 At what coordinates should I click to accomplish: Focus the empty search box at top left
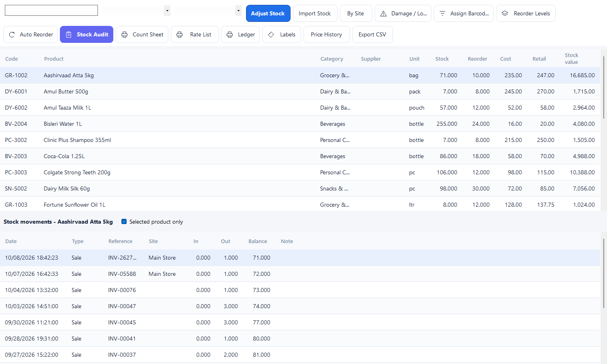click(x=51, y=11)
